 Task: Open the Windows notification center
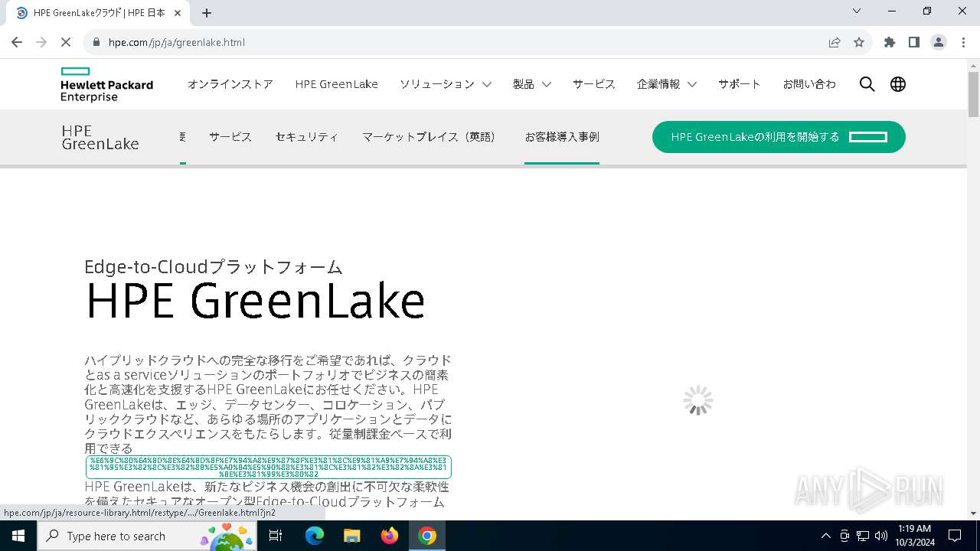click(x=955, y=536)
